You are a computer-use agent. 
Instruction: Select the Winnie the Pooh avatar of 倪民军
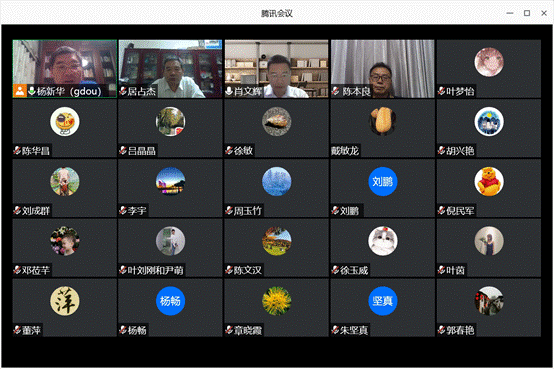pos(489,182)
